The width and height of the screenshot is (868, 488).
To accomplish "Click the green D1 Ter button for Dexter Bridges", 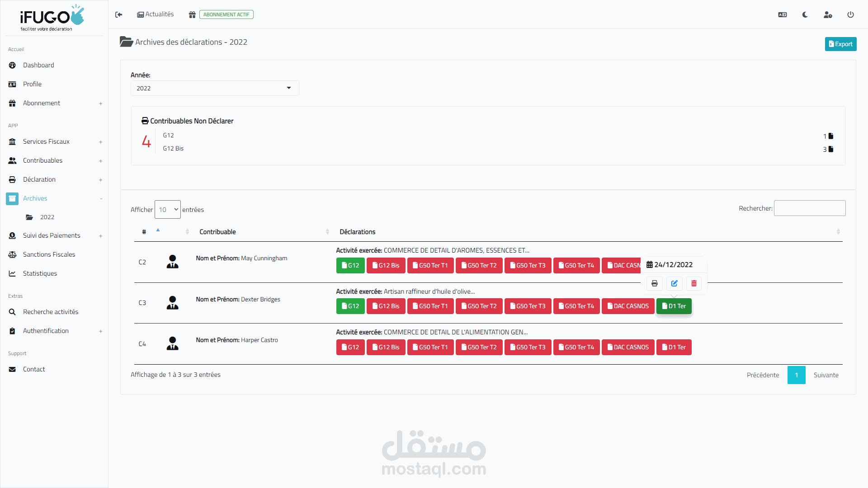I will click(x=674, y=306).
